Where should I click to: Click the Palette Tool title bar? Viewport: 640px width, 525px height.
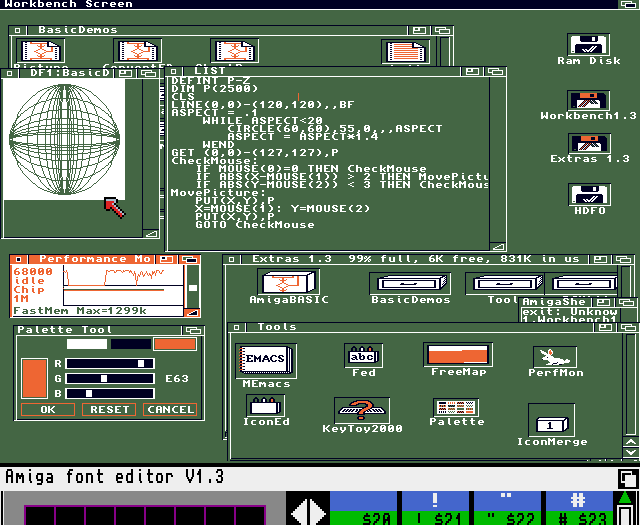click(98, 330)
